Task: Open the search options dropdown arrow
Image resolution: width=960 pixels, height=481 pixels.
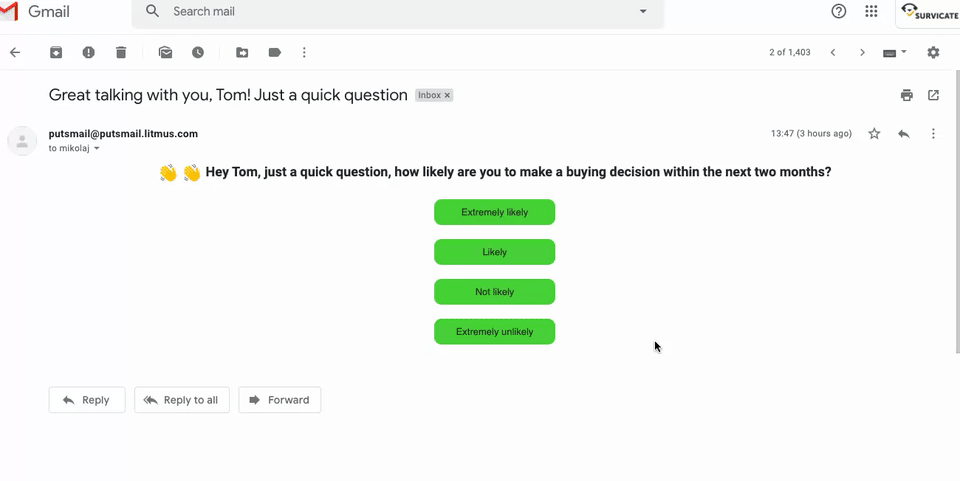Action: pos(643,12)
